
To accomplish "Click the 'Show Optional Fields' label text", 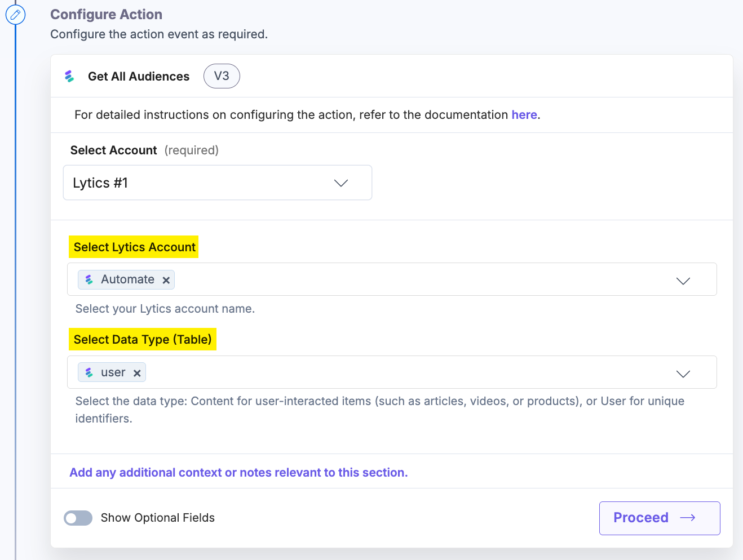I will (158, 518).
